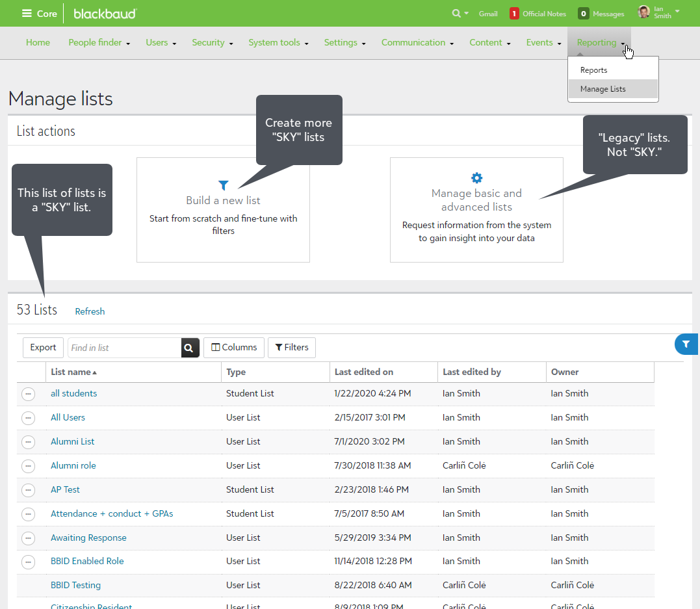
Task: Open the Alumni List link
Action: pos(72,441)
